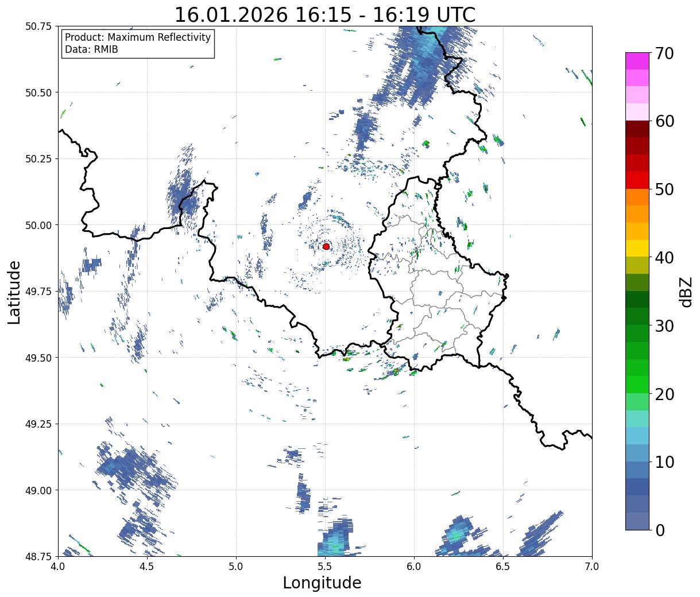Click the colorbar tick label 0
Viewport: 700px width, 597px height.
(x=660, y=530)
